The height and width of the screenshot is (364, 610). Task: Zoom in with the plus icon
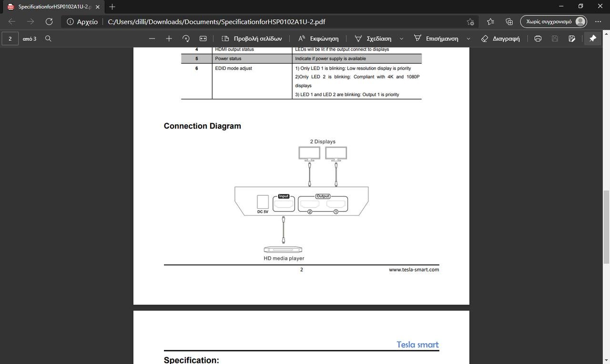[169, 39]
